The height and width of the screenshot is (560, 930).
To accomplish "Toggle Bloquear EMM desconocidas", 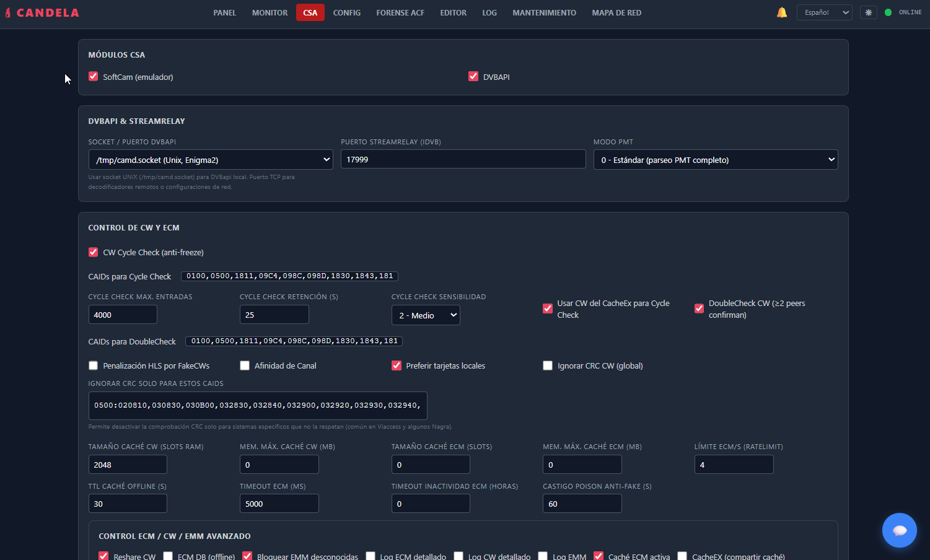I will 247,556.
